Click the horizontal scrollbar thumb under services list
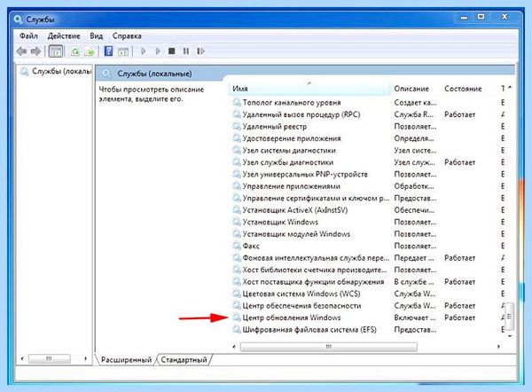The width and height of the screenshot is (532, 392). point(328,347)
